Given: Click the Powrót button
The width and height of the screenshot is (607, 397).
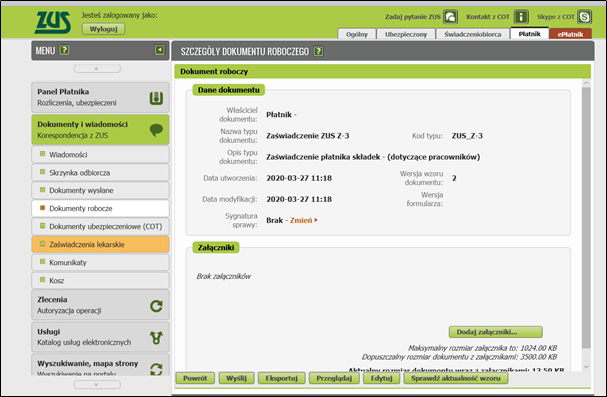Looking at the screenshot, I should [x=195, y=378].
